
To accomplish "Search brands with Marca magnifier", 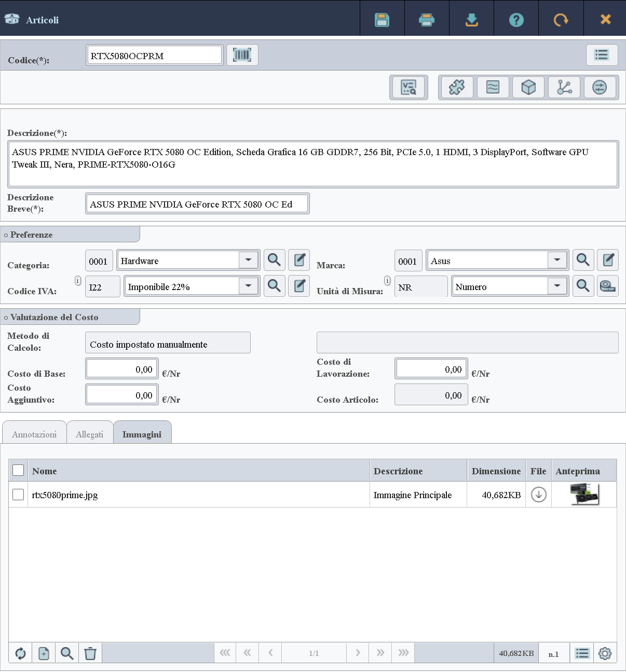I will (583, 260).
